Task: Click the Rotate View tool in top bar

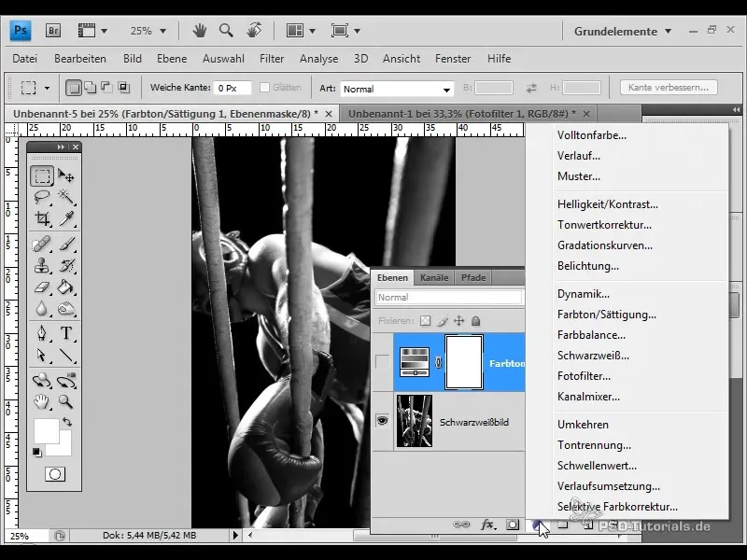Action: click(254, 31)
